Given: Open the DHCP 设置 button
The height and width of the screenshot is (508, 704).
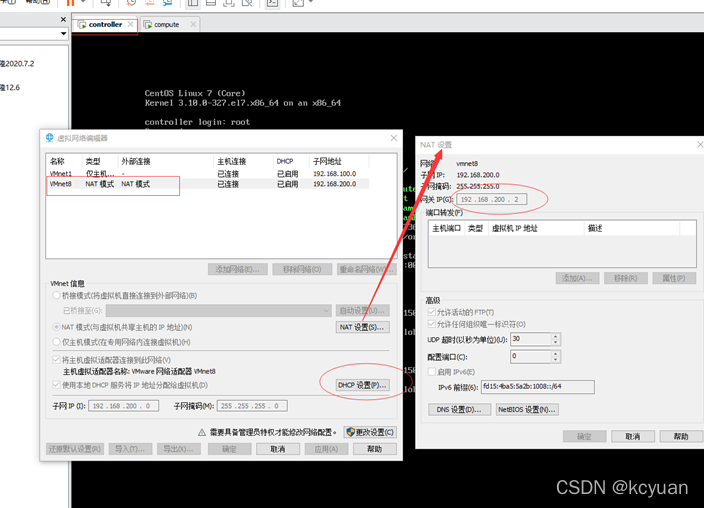Looking at the screenshot, I should point(362,385).
